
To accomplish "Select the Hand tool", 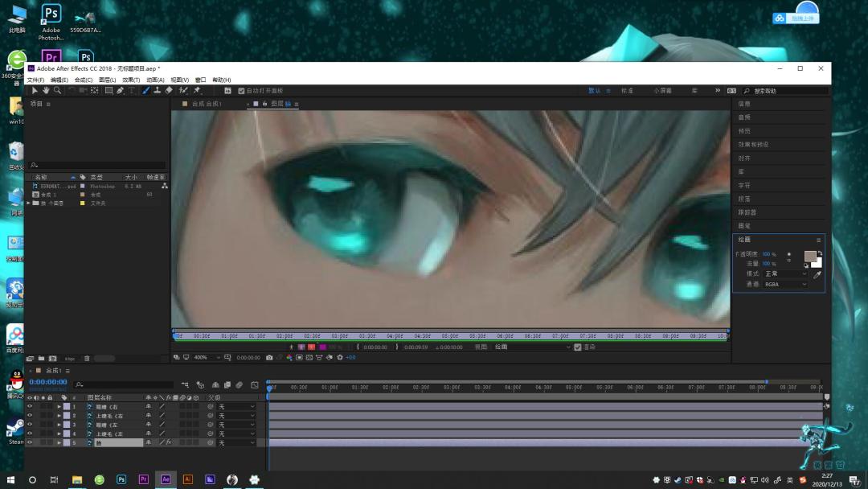I will [46, 90].
